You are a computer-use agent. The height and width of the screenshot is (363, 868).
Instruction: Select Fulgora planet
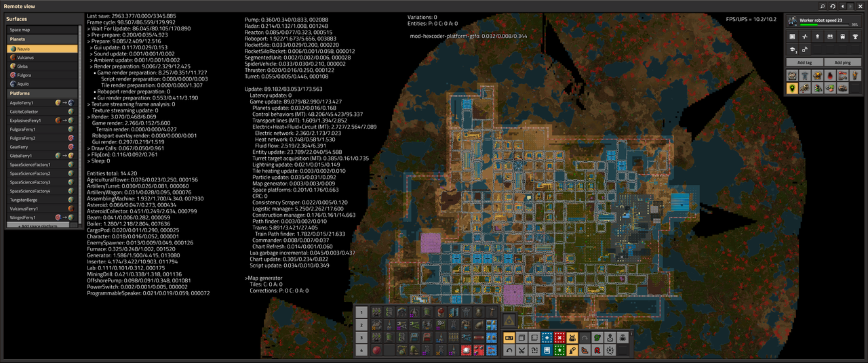coord(42,76)
